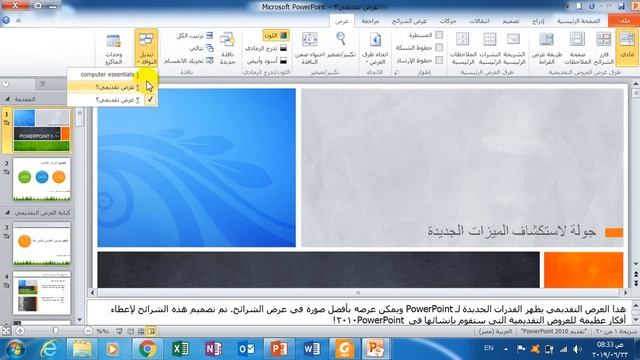Open the Transitions ribbon tab
The image size is (640, 360).
(x=479, y=21)
